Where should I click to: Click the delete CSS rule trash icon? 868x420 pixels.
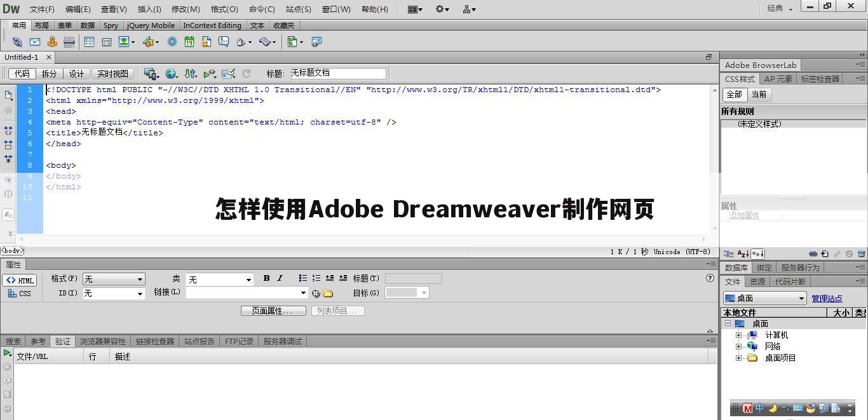861,254
